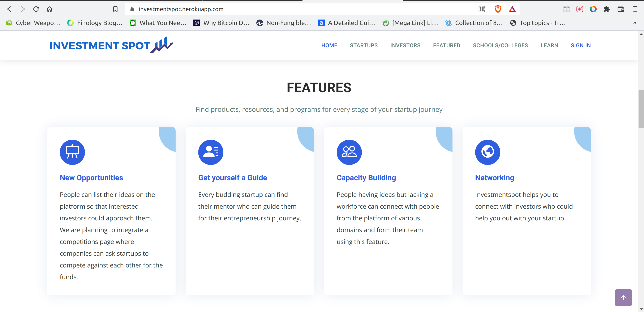644x312 pixels.
Task: Open the browser hamburger menu
Action: (x=635, y=9)
